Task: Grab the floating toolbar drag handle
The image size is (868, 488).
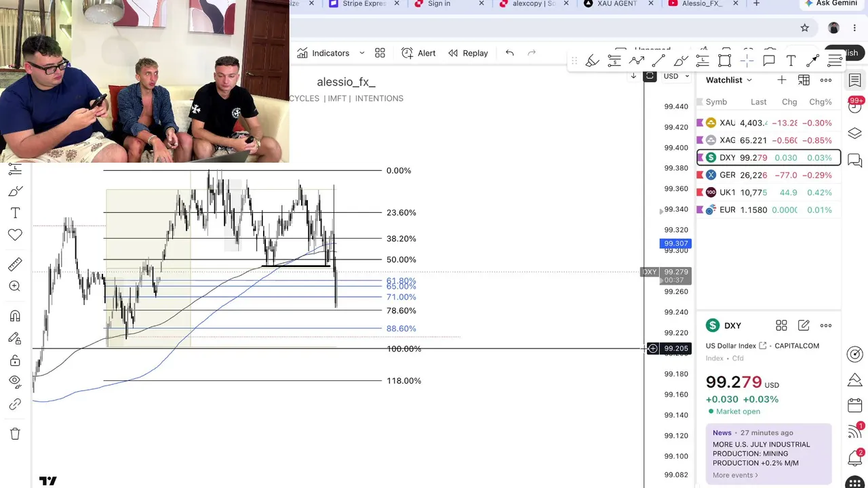Action: coord(574,61)
